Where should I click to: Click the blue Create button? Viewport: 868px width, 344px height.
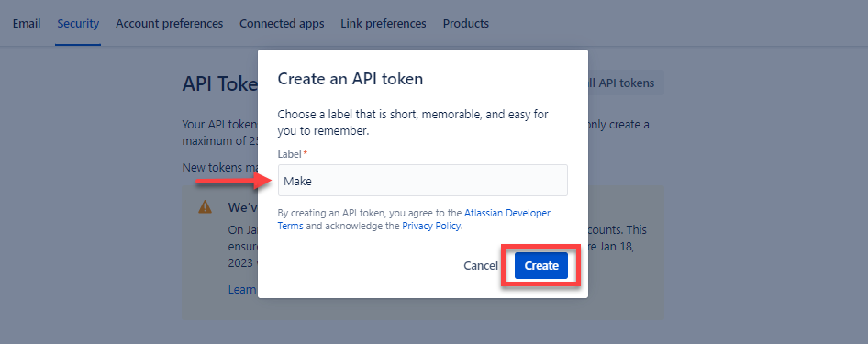click(541, 266)
